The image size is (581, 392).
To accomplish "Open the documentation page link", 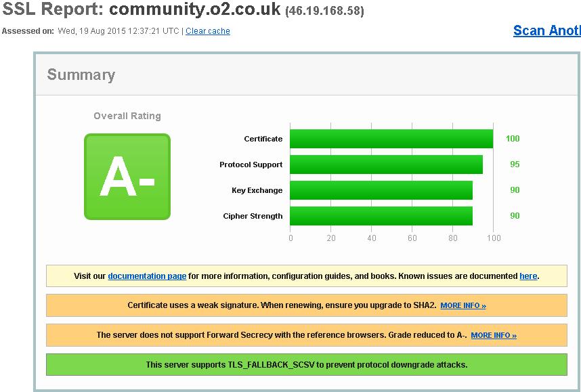I will click(147, 276).
